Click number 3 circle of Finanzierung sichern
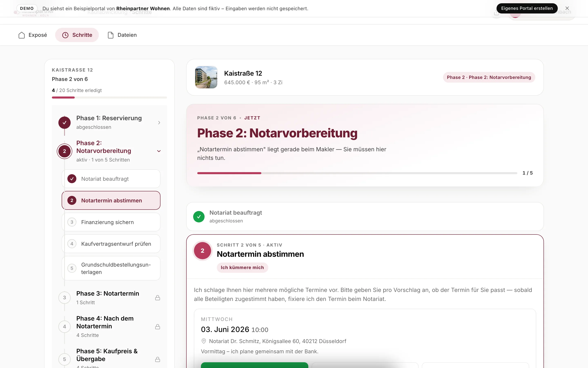Image resolution: width=588 pixels, height=368 pixels. (x=72, y=222)
